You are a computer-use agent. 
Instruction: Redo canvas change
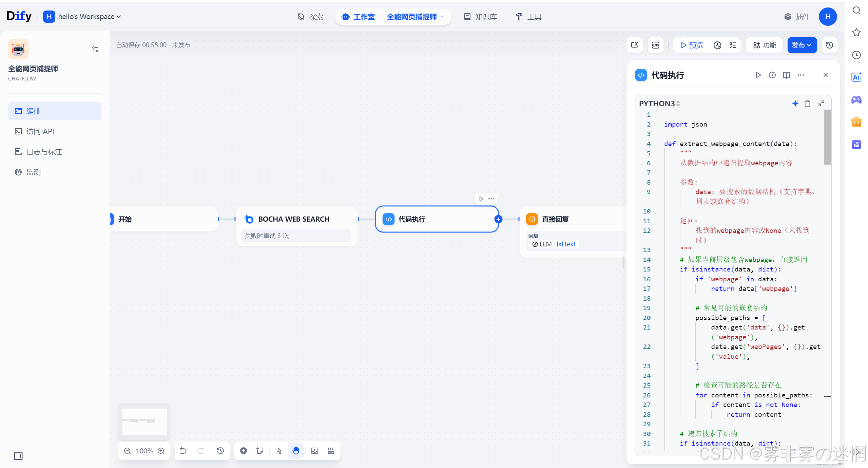coord(201,451)
